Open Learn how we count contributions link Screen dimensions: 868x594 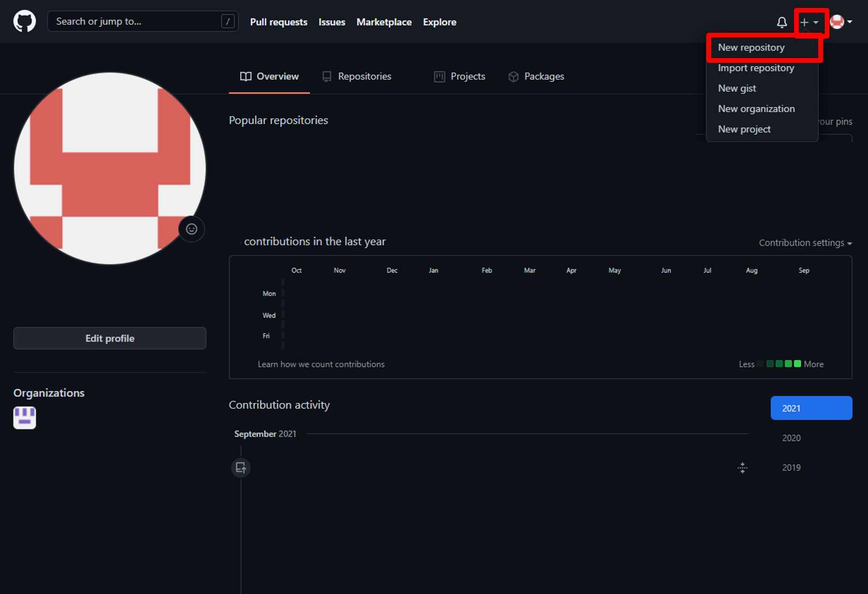pos(321,364)
